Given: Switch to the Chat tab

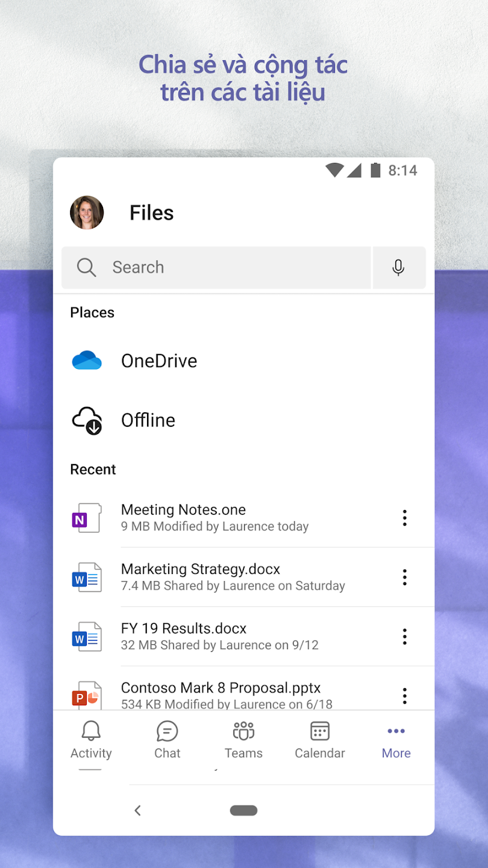Looking at the screenshot, I should (x=167, y=740).
